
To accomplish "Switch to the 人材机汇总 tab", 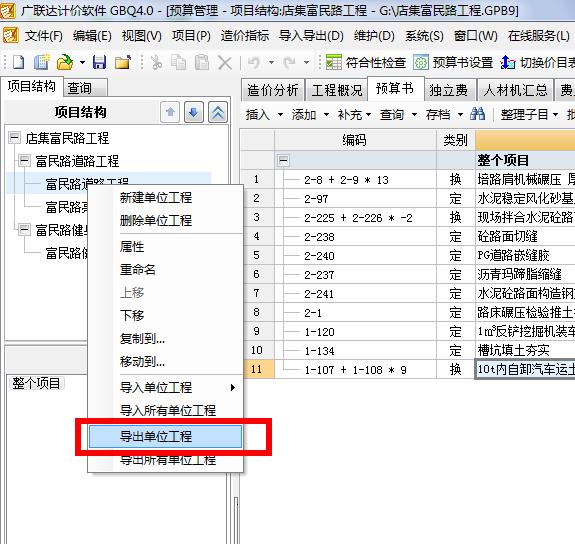I will point(515,90).
